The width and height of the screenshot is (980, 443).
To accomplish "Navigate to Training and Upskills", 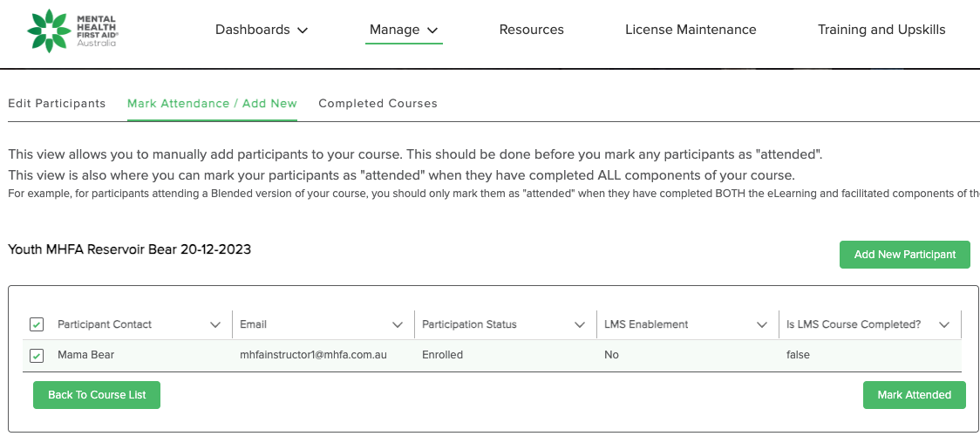I will [x=881, y=30].
